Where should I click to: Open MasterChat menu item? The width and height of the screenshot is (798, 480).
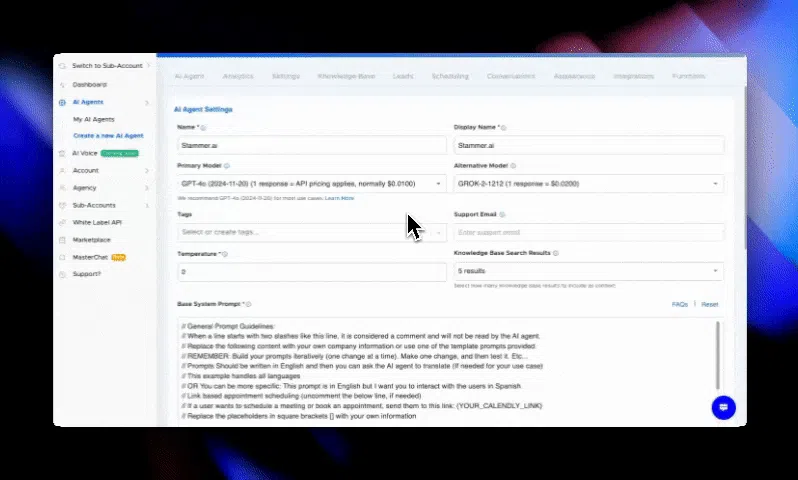[x=90, y=257]
